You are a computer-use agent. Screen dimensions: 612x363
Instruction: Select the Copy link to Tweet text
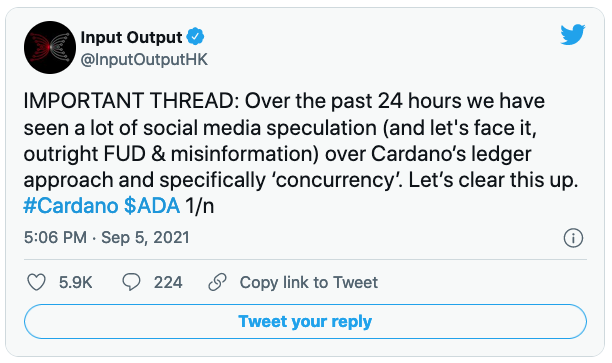(x=309, y=282)
